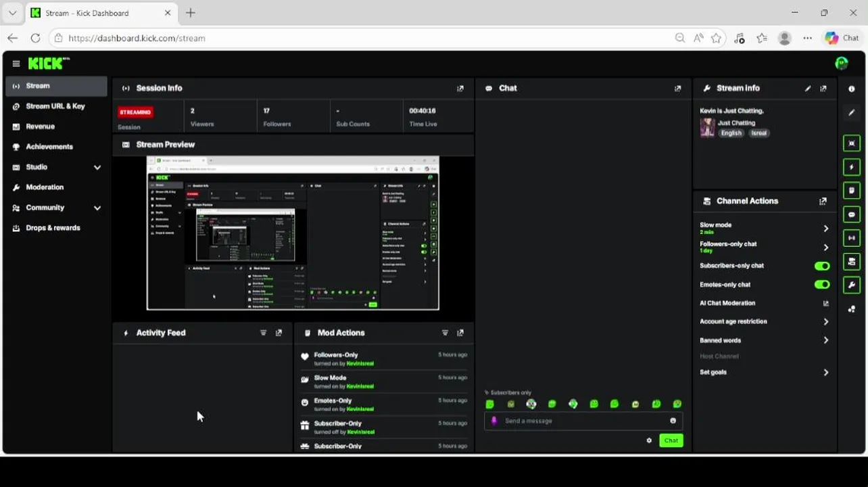Toggle the chat bubble widget icon in right sidebar
This screenshot has height=487, width=868.
pyautogui.click(x=852, y=214)
